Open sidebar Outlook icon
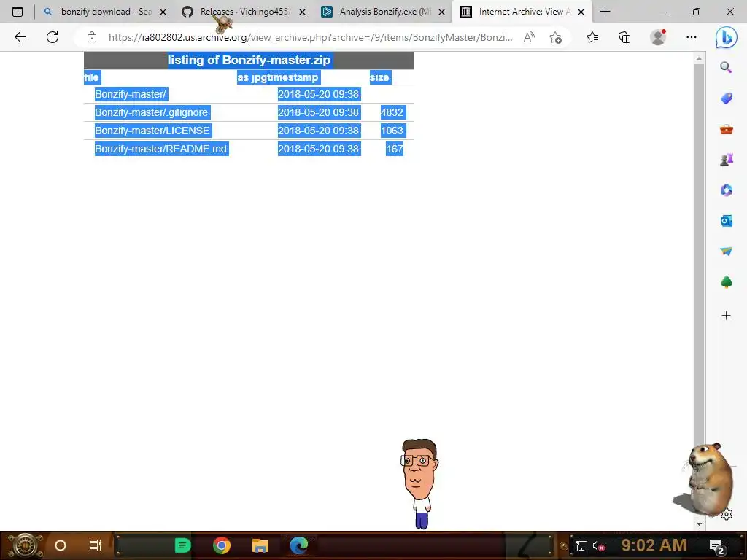 [726, 220]
